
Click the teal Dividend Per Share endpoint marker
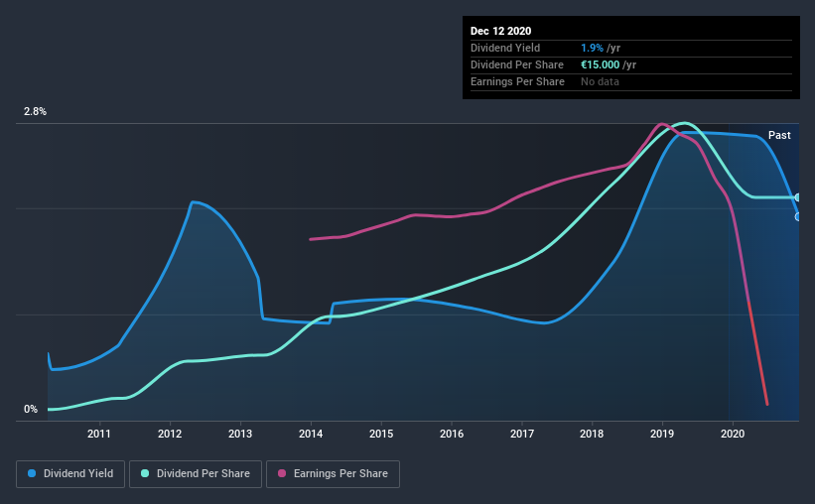(x=798, y=198)
